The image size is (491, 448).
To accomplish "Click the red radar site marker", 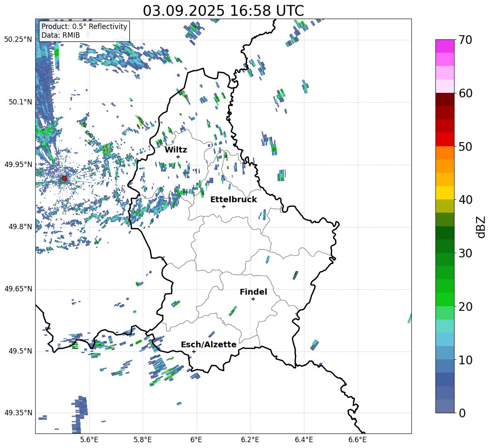I will (64, 179).
